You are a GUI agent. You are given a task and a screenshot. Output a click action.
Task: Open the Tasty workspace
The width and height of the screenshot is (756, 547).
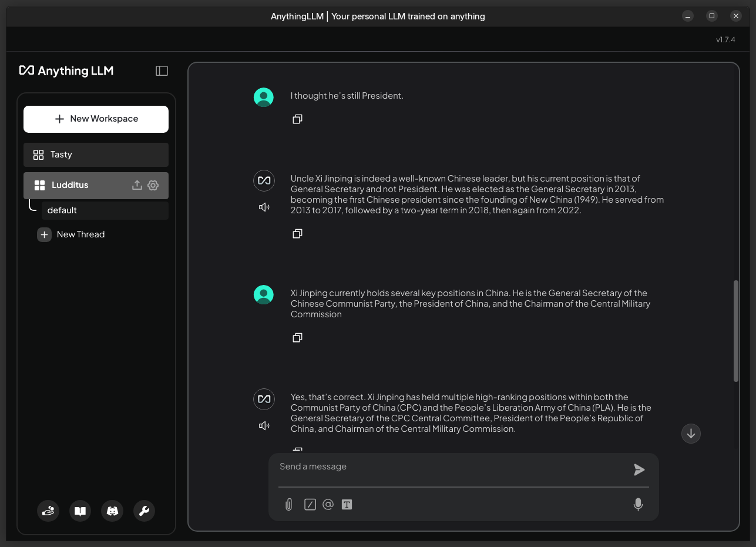[x=96, y=155]
